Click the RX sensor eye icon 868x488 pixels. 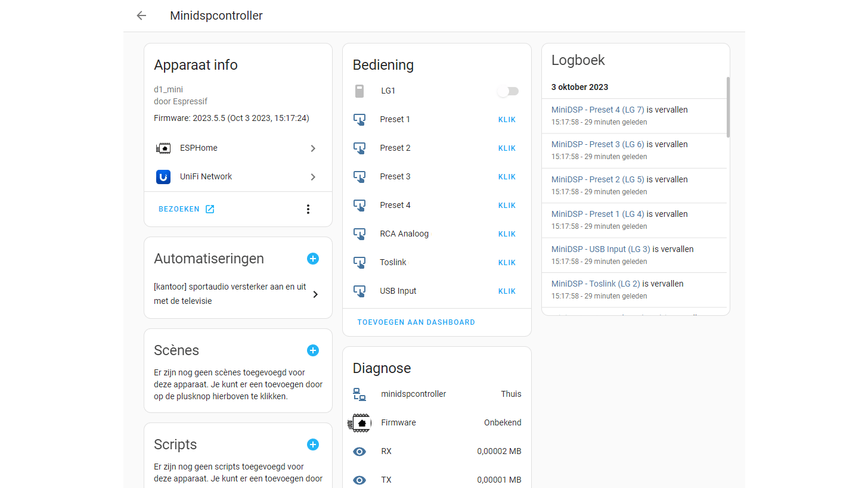(359, 452)
